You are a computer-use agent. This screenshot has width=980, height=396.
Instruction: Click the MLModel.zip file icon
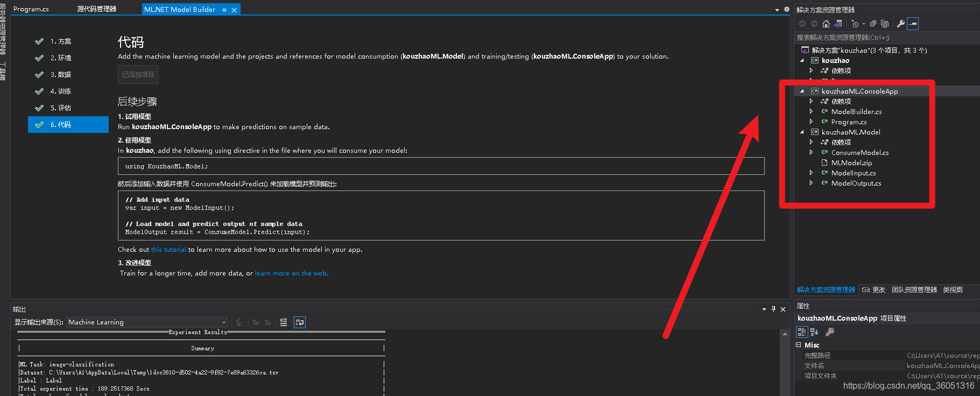tap(824, 162)
